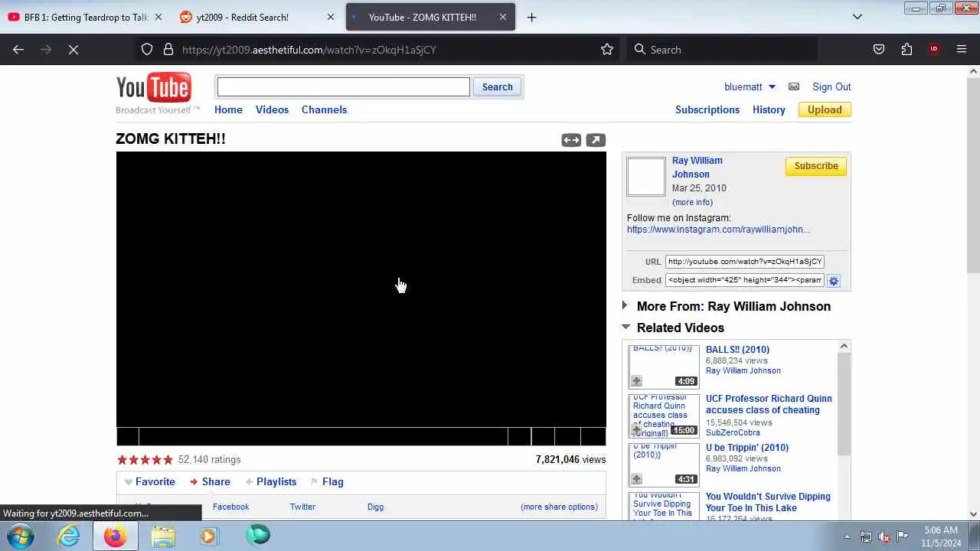Go back one page in browser
This screenshot has height=551, width=980.
point(18,50)
